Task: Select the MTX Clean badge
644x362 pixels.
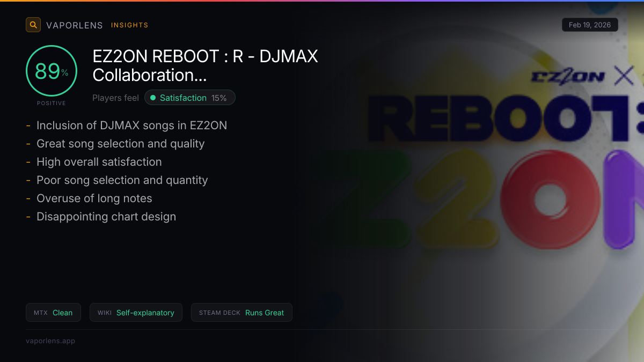Action: tap(53, 313)
